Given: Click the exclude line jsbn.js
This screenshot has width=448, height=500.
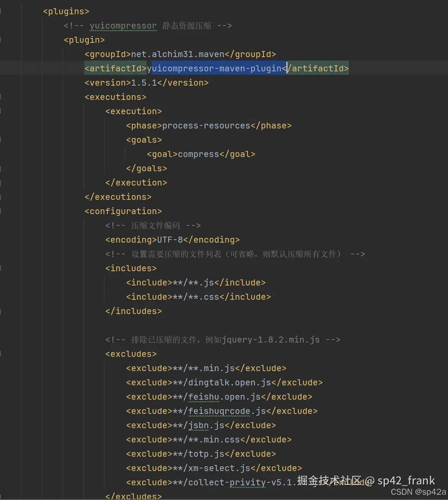Looking at the screenshot, I should click(x=201, y=425).
